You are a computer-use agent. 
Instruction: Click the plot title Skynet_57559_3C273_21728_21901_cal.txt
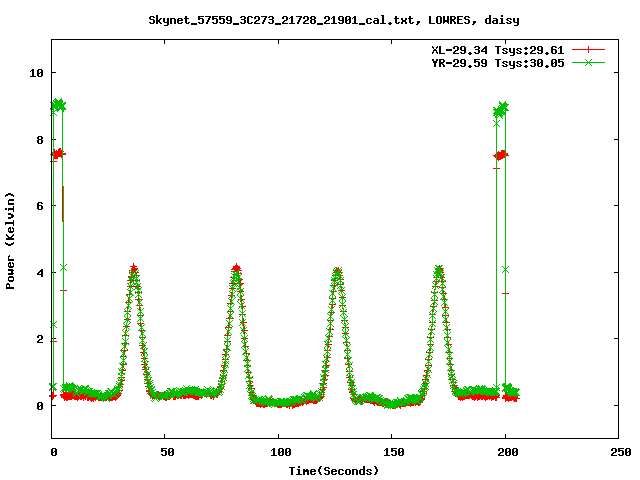point(284,20)
